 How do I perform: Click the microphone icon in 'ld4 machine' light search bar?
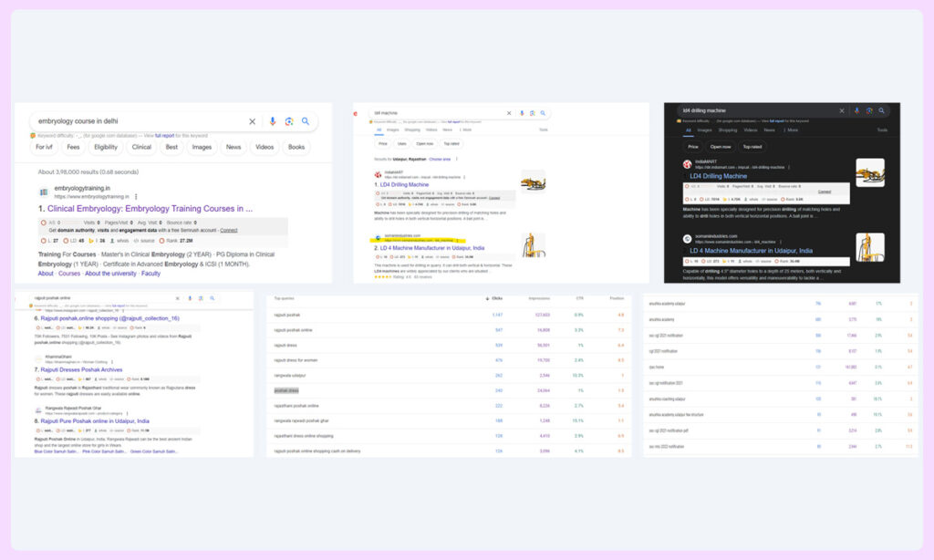click(522, 113)
